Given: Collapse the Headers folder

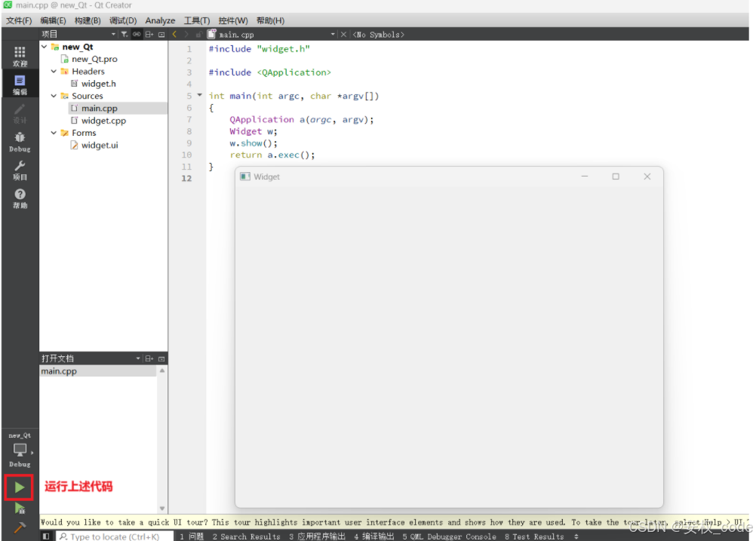Looking at the screenshot, I should [x=54, y=72].
